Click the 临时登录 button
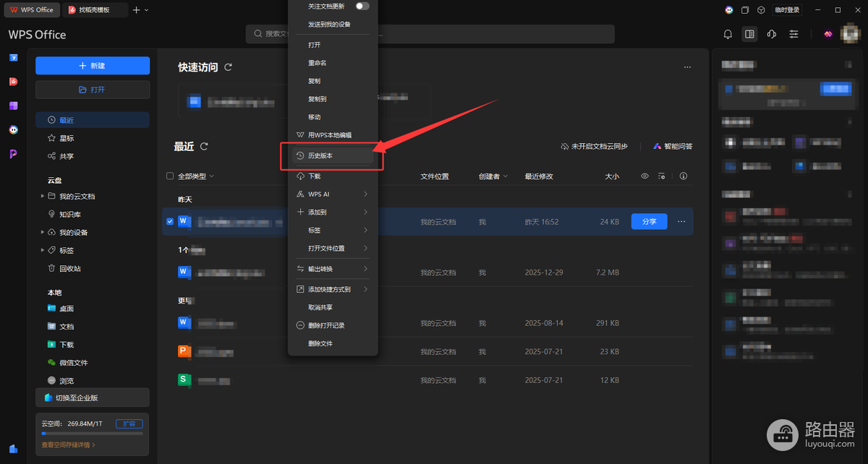 [x=788, y=10]
